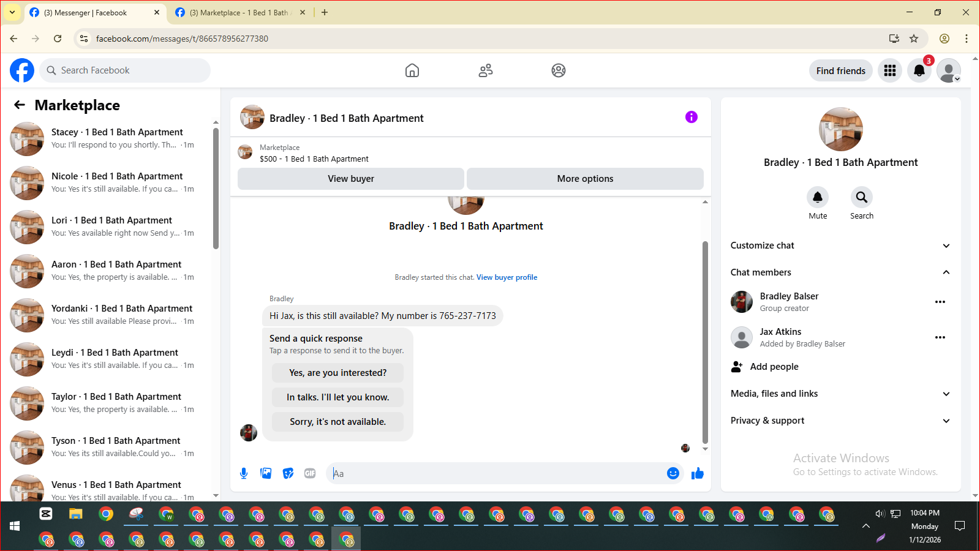This screenshot has width=980, height=551.
Task: Open the account profile avatar menu
Action: (949, 70)
